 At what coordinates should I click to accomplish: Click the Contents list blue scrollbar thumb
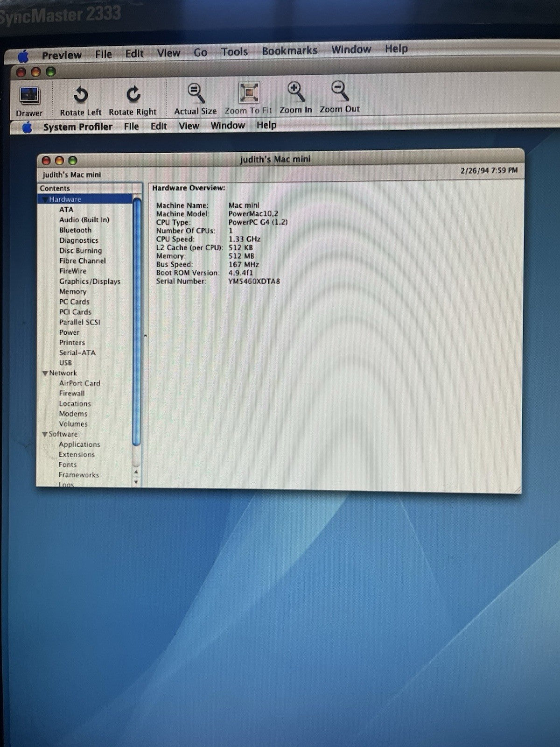pyautogui.click(x=137, y=321)
